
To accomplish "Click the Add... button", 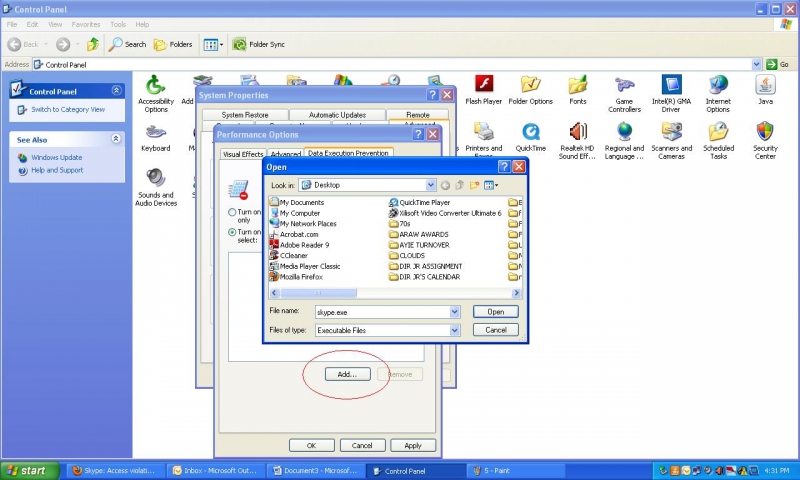I will [347, 374].
